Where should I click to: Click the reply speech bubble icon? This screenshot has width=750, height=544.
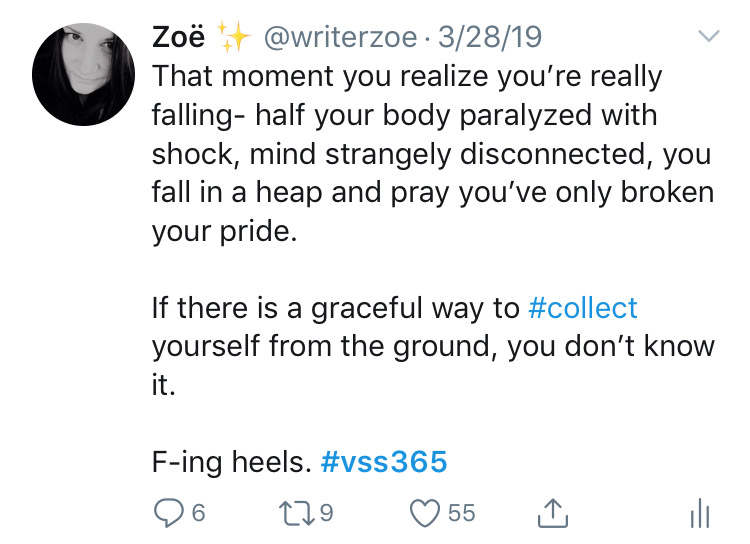tap(168, 513)
